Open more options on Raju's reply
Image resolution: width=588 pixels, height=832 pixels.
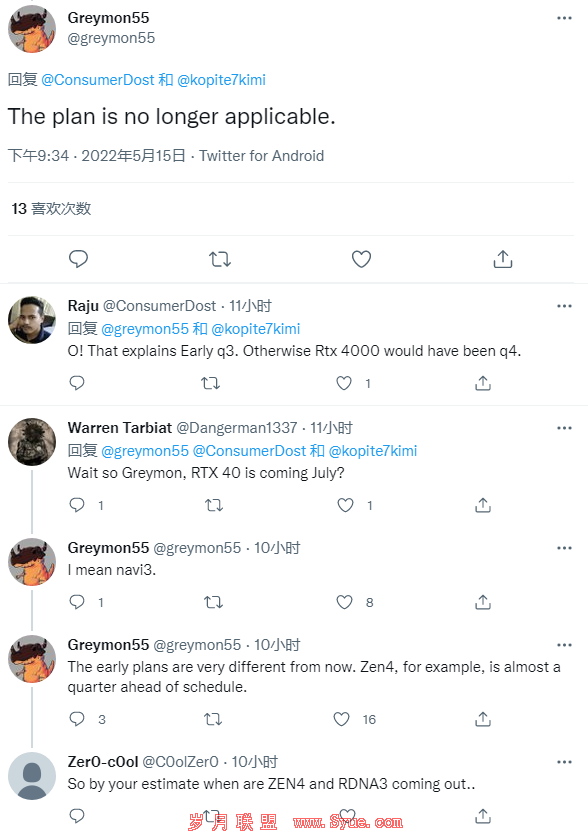(564, 306)
